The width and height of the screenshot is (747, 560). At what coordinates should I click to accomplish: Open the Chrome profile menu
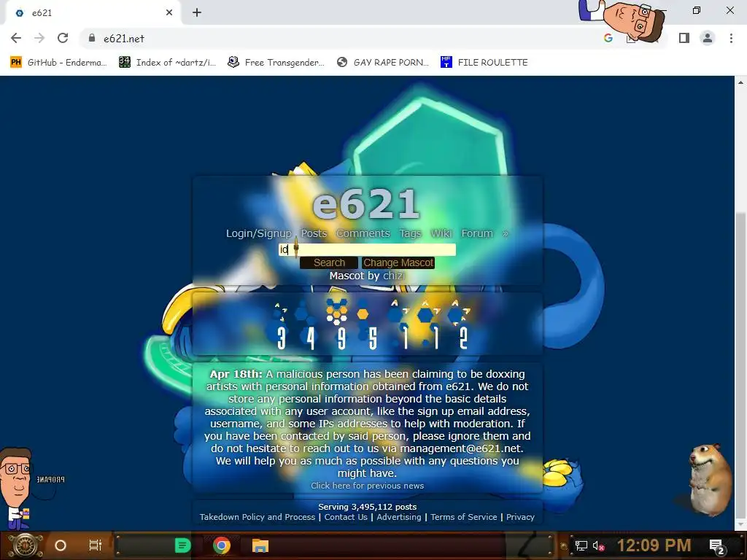coord(708,38)
